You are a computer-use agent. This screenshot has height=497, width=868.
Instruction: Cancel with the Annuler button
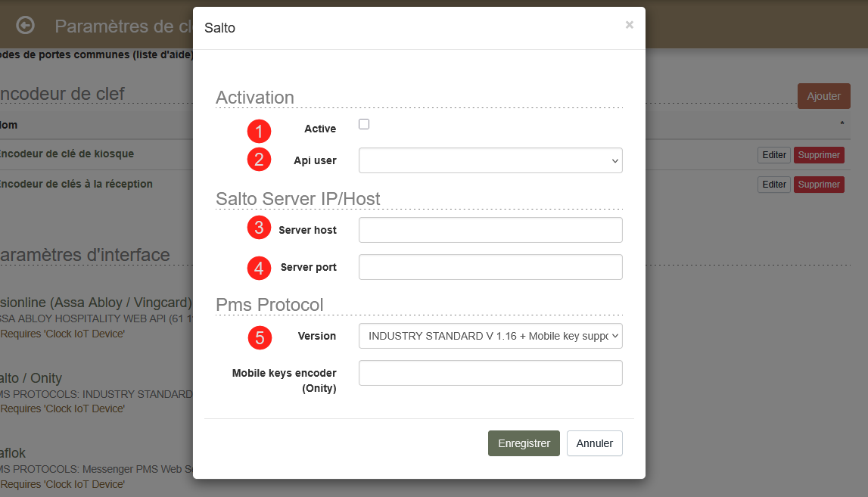pyautogui.click(x=595, y=443)
